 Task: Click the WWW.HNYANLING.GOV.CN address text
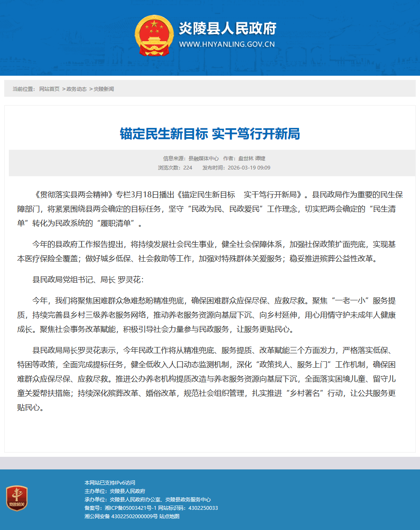[x=227, y=44]
